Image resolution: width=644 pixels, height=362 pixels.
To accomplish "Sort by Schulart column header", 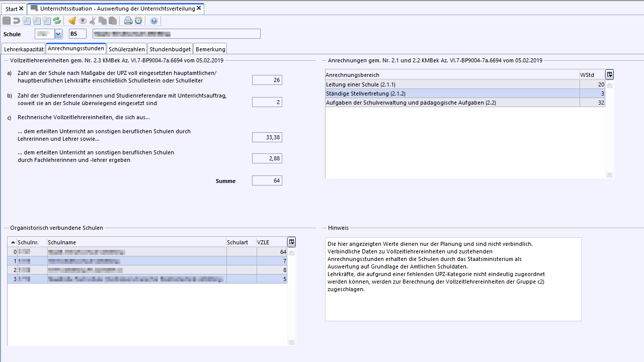I will (242, 242).
